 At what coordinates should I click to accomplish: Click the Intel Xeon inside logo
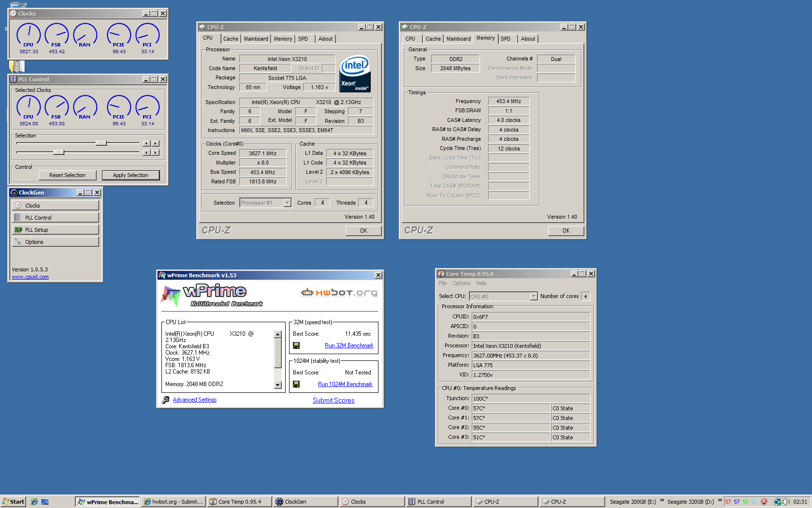pos(355,74)
